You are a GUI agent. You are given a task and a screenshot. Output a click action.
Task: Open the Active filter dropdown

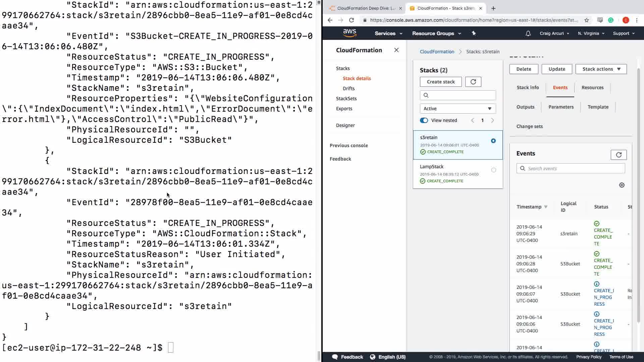458,109
